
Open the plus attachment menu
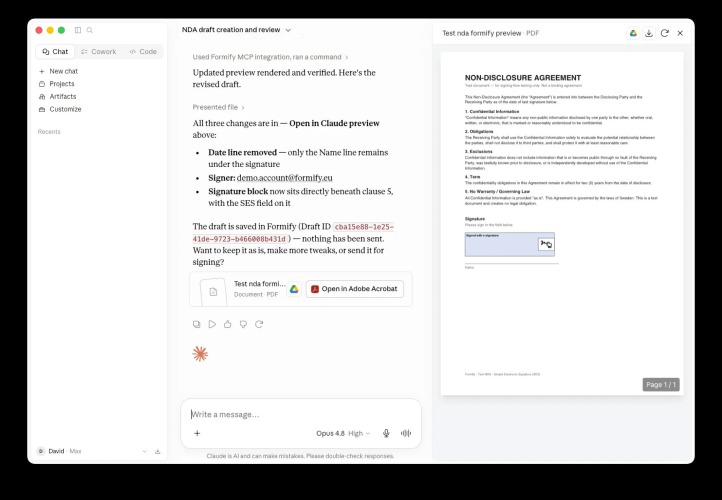[197, 433]
